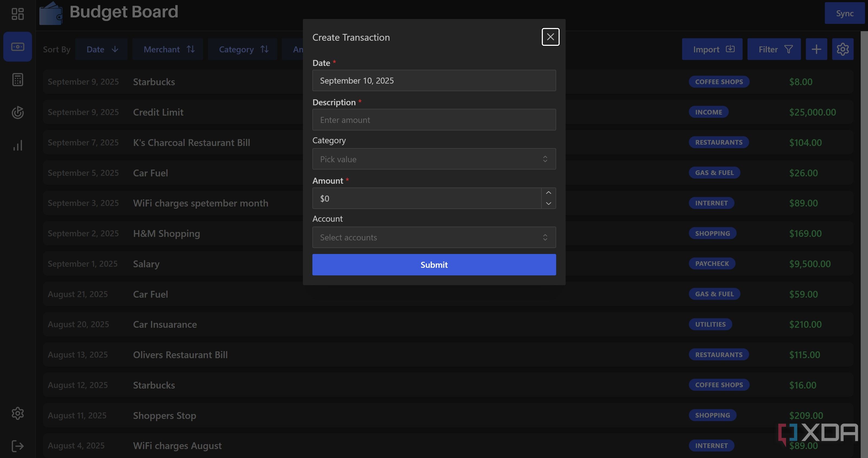The width and height of the screenshot is (868, 458).
Task: Select the Olivers Restaurant Bill transaction
Action: click(x=448, y=355)
